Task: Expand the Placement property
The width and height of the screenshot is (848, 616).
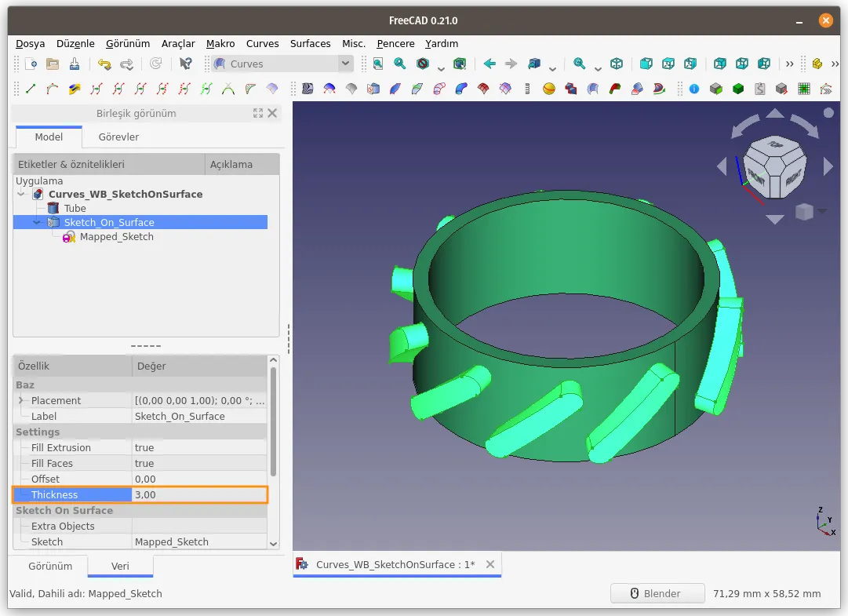Action: tap(21, 400)
